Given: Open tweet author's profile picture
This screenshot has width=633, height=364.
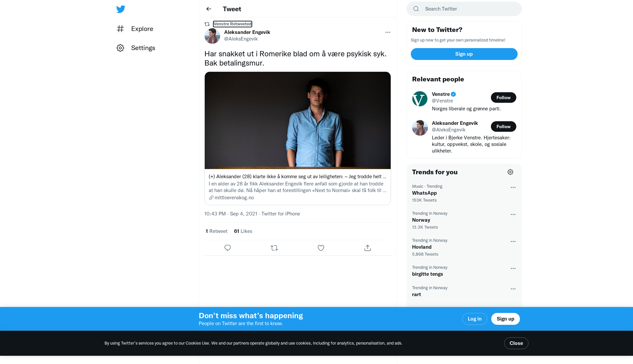Looking at the screenshot, I should pyautogui.click(x=212, y=36).
